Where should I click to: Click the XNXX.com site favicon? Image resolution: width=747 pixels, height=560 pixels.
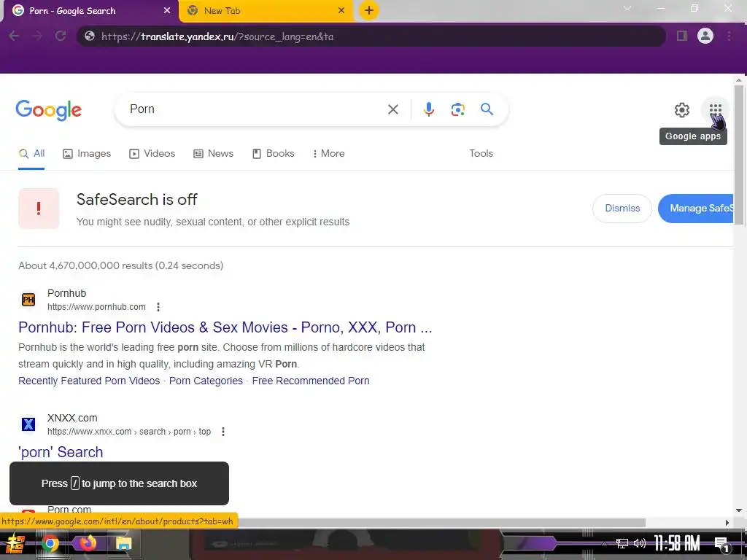coord(28,424)
